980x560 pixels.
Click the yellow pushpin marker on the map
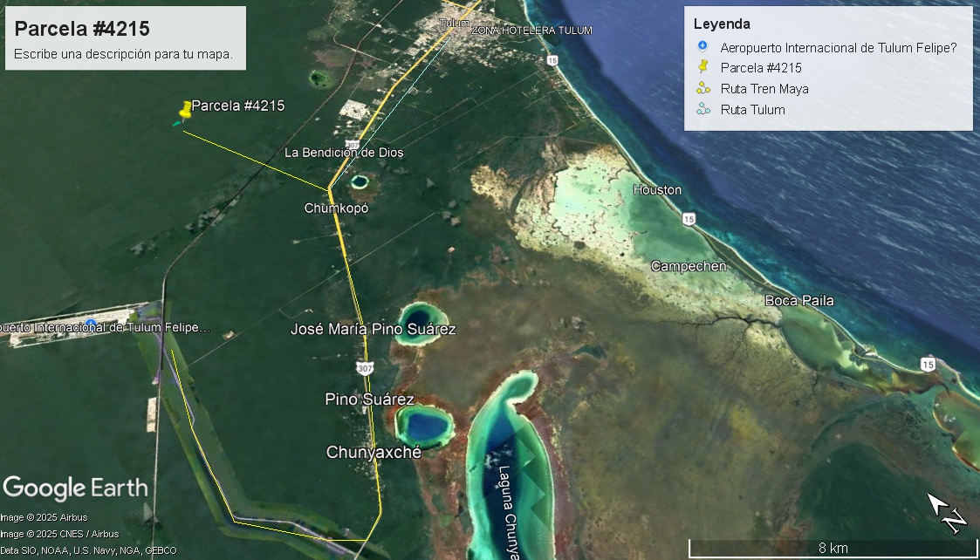point(185,109)
